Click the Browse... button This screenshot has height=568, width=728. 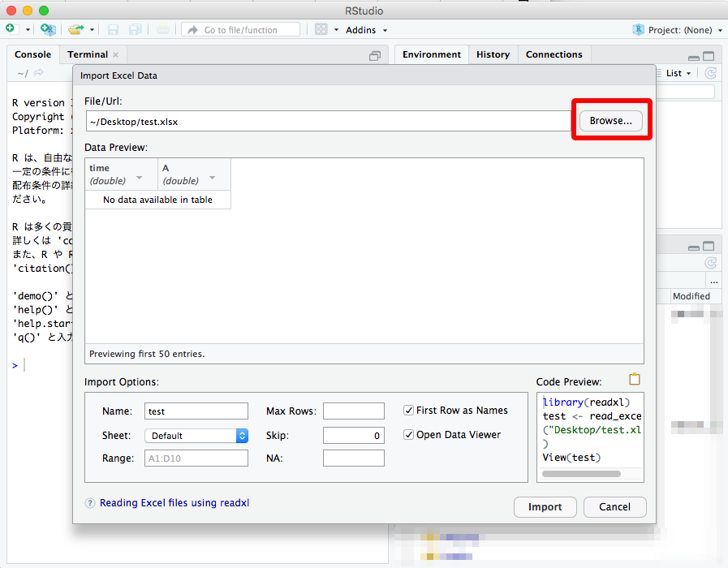tap(611, 121)
